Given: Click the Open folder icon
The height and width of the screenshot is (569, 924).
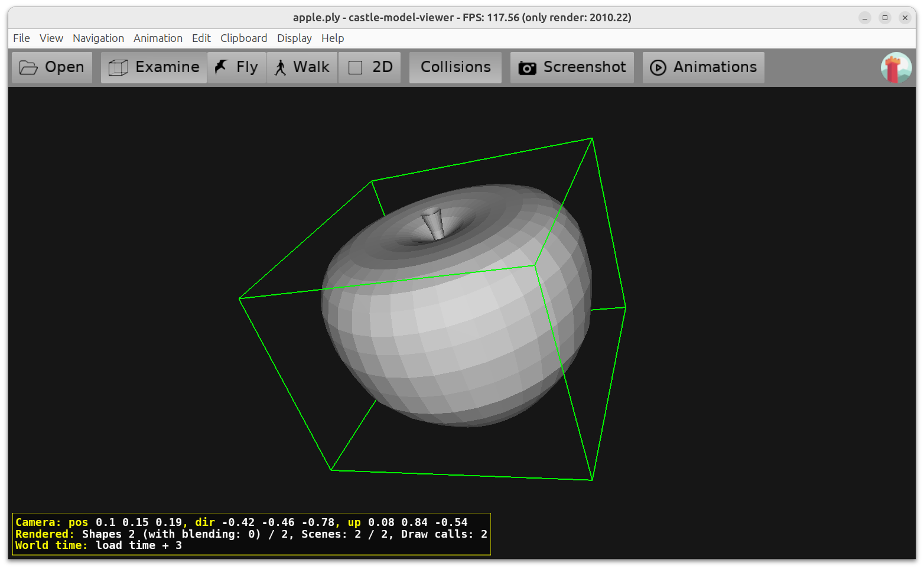Looking at the screenshot, I should (28, 68).
